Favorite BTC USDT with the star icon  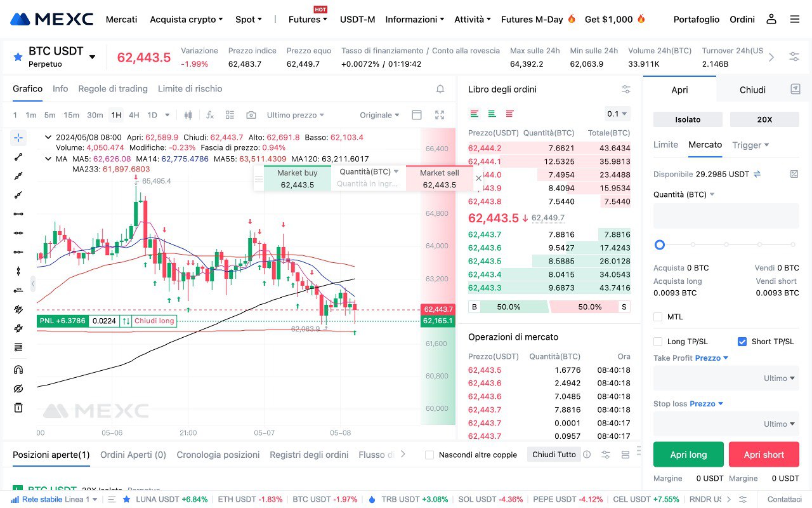[x=18, y=57]
